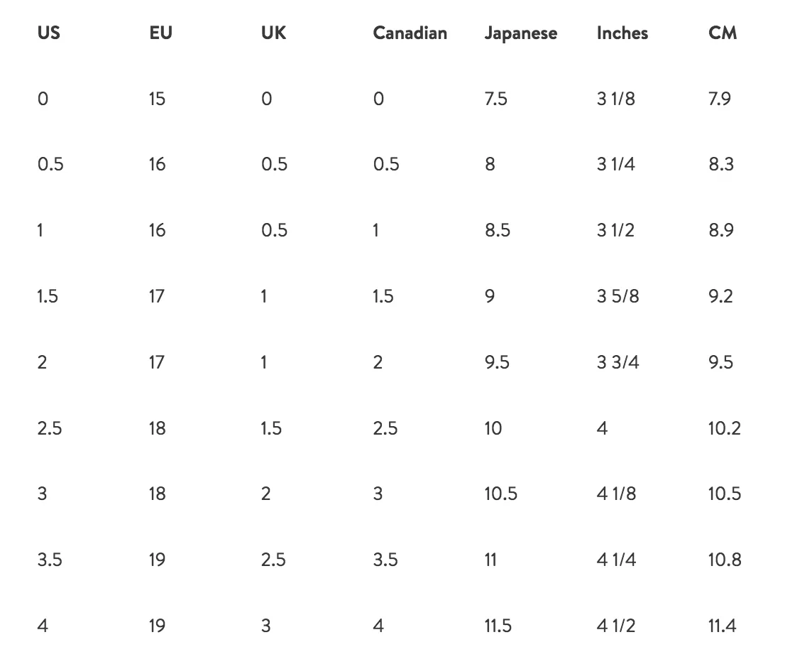The image size is (812, 669).
Task: Click the US column header
Action: pyautogui.click(x=49, y=33)
